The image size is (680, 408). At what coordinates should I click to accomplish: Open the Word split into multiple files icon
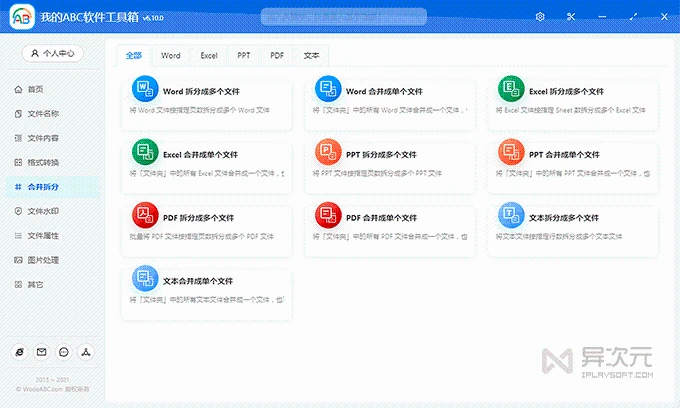click(x=145, y=89)
